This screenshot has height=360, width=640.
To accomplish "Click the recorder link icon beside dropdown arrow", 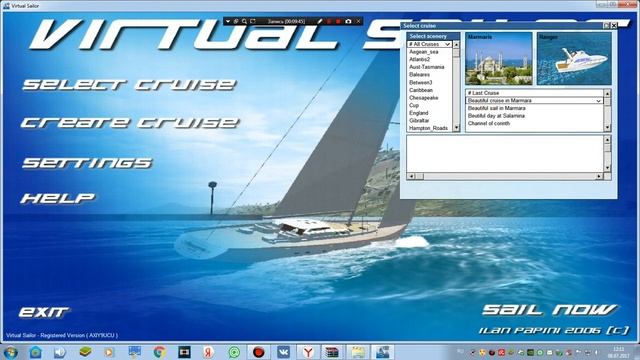I will (x=236, y=21).
